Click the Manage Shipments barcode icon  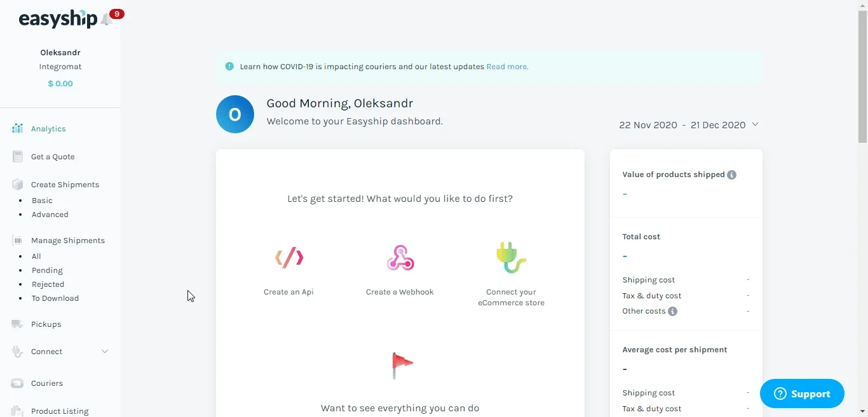(18, 241)
